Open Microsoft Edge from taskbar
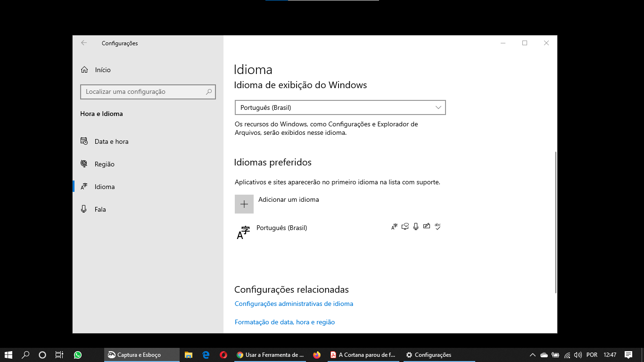The image size is (644, 362). click(x=206, y=355)
